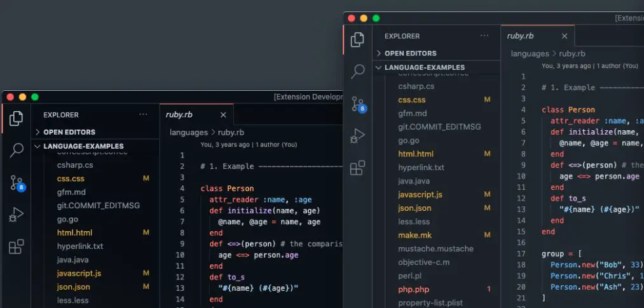Image resolution: width=644 pixels, height=308 pixels.
Task: Open Search view in left window activity bar
Action: (x=17, y=150)
